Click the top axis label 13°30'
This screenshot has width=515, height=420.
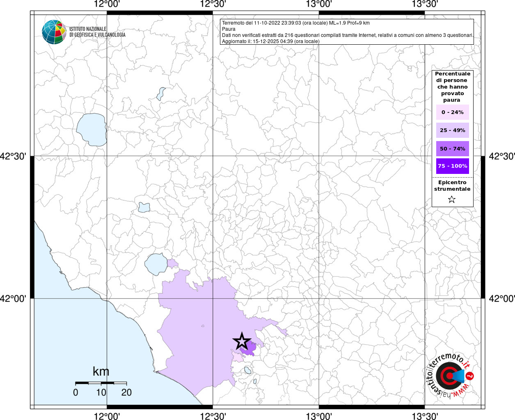tap(425, 4)
